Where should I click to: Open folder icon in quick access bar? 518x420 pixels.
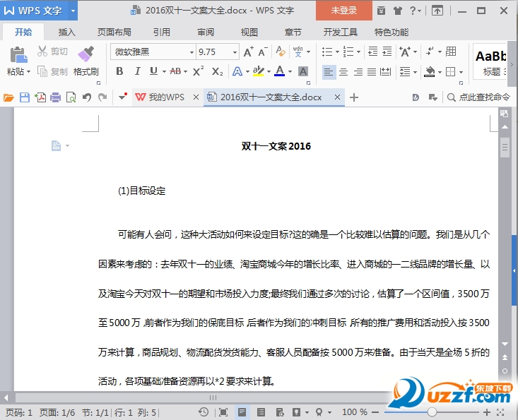[8, 97]
